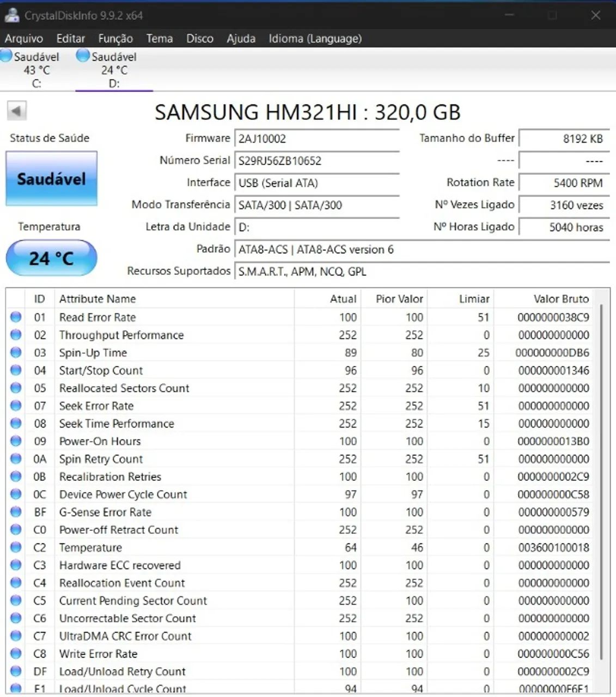The image size is (616, 697).
Task: Click the Atual column header
Action: point(327,298)
